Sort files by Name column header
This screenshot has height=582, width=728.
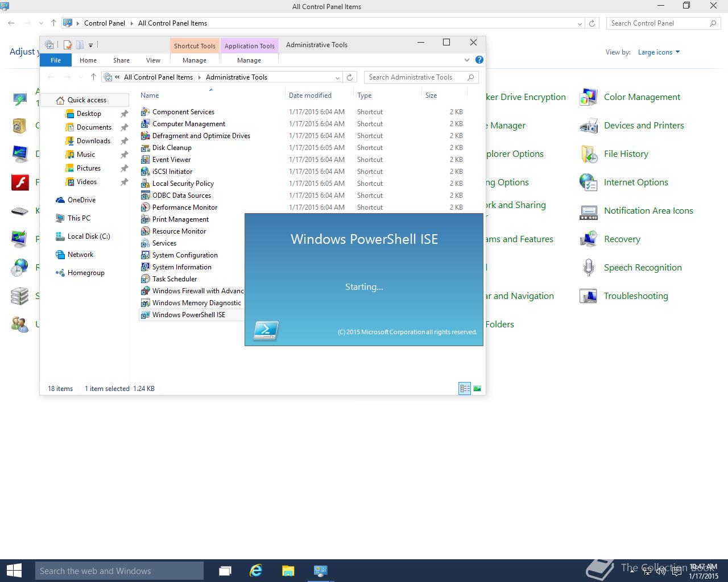point(150,95)
